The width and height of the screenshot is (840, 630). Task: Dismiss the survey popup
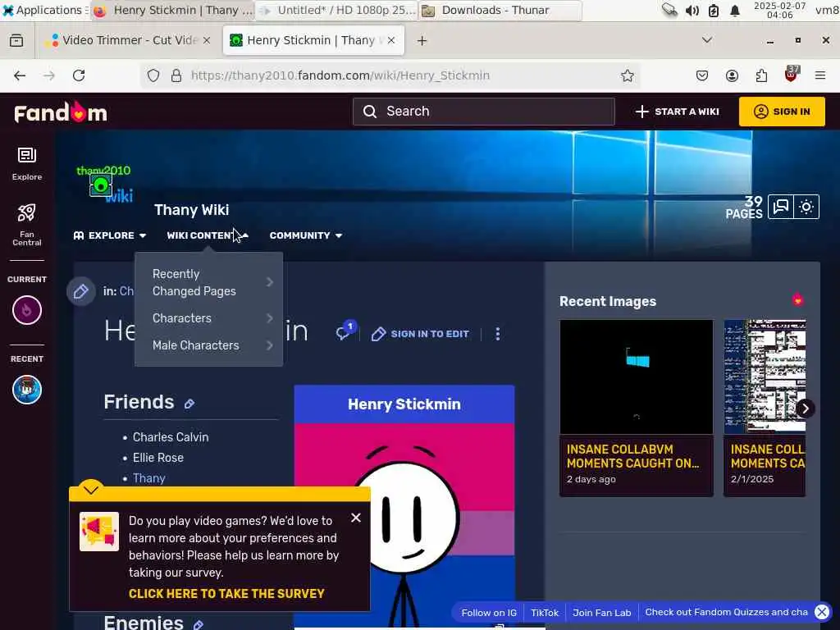click(x=356, y=518)
